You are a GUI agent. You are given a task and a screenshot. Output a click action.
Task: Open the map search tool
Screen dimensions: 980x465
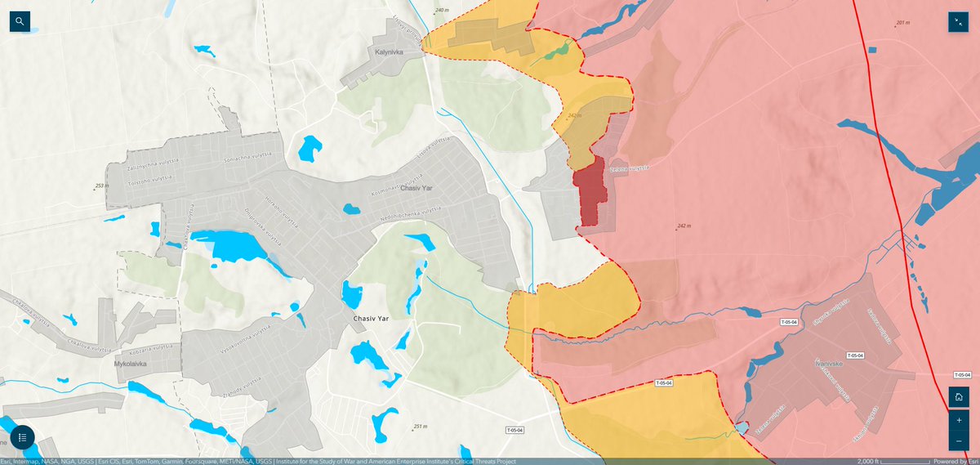(20, 21)
